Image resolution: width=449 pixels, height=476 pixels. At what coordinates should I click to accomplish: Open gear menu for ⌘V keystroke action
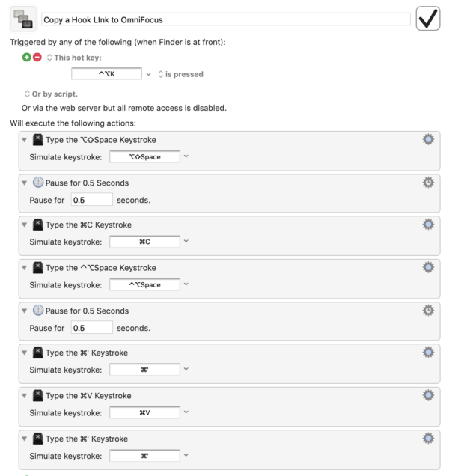(427, 395)
